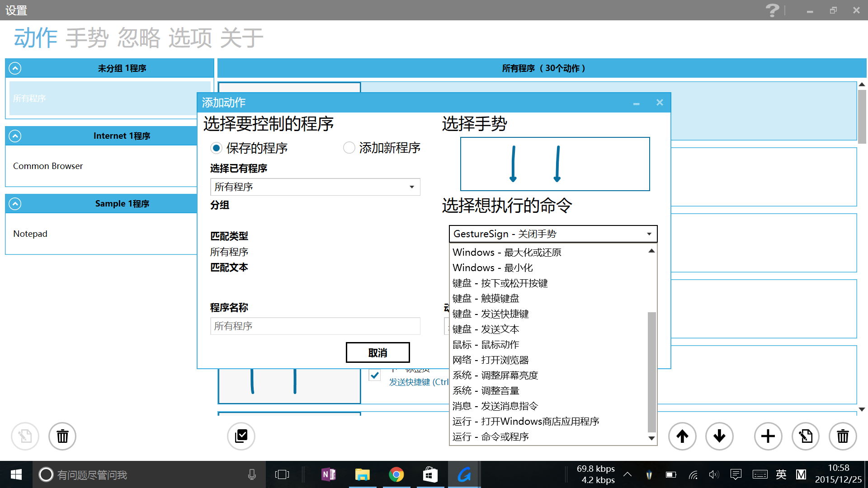Choose 键盘 - 按下或松开按键 from the list
Viewport: 868px width, 488px height.
549,283
